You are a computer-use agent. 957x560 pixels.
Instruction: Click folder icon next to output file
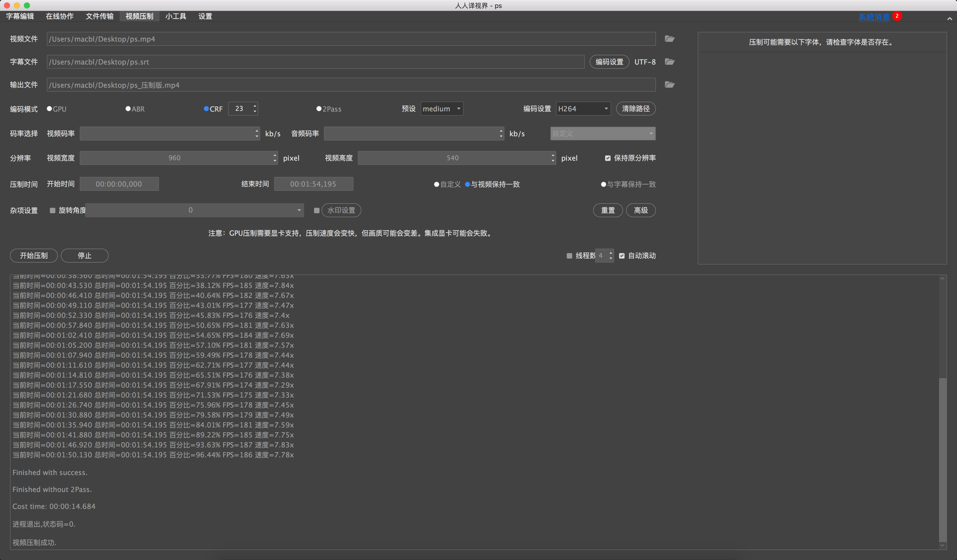(669, 84)
